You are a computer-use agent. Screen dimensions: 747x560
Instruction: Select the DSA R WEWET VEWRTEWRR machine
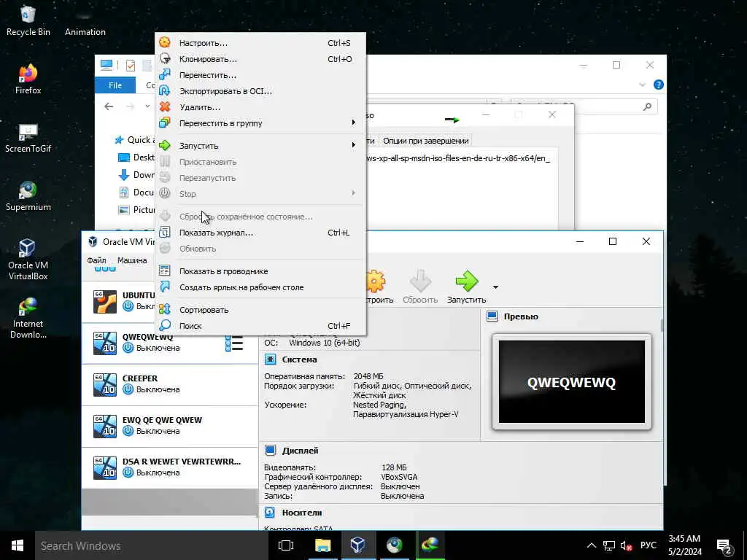click(170, 467)
